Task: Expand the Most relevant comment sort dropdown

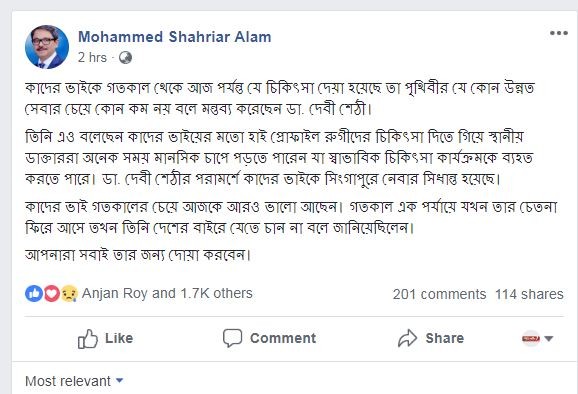Action: [x=74, y=381]
